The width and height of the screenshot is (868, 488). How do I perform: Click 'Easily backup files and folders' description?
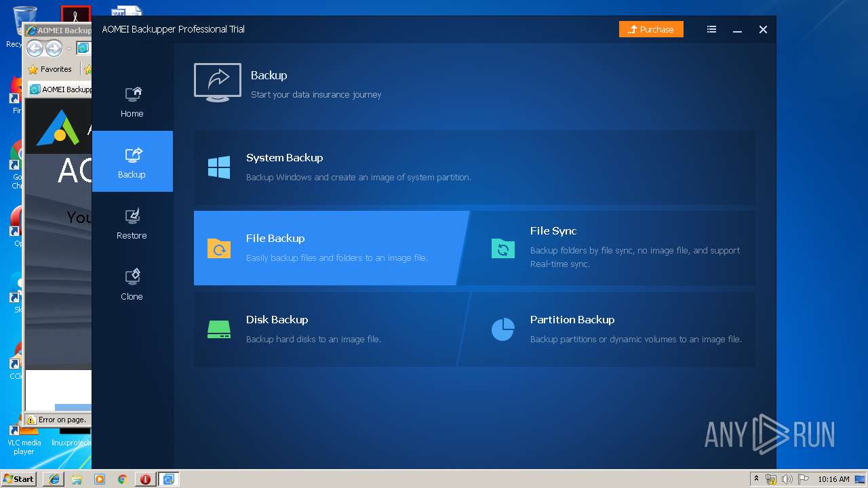pos(336,258)
